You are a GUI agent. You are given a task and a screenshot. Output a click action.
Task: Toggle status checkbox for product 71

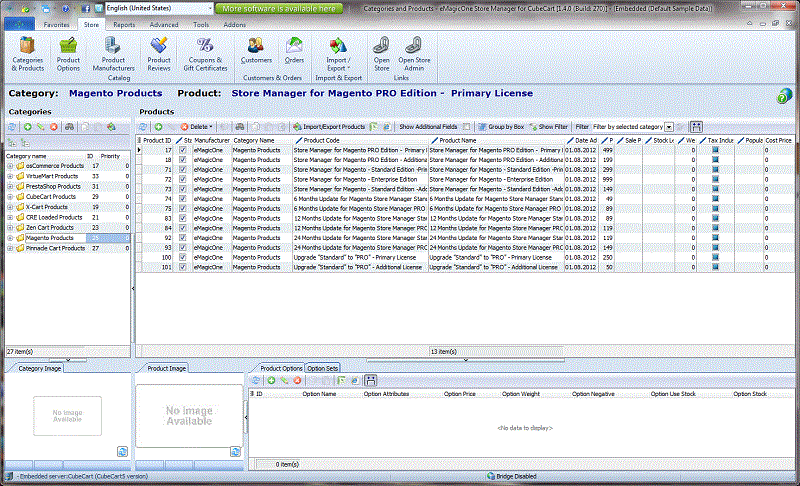(x=183, y=170)
